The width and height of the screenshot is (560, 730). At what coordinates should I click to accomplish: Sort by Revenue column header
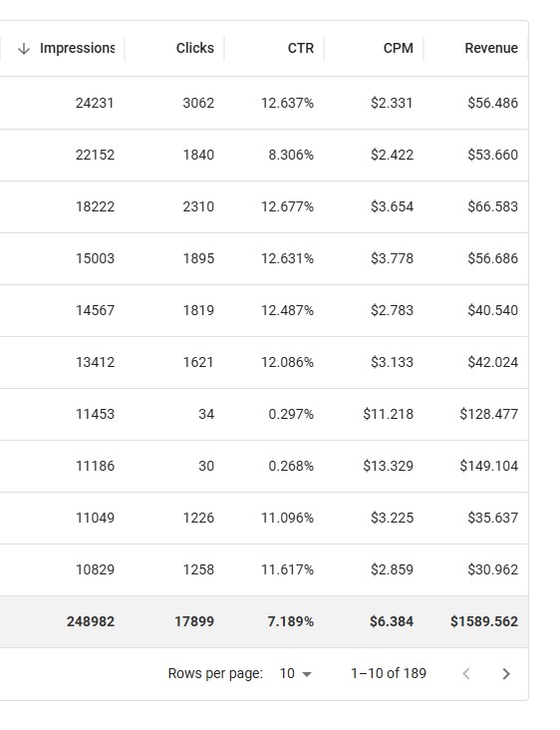pyautogui.click(x=491, y=49)
